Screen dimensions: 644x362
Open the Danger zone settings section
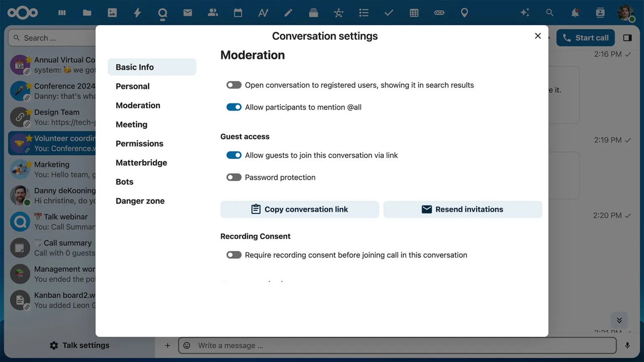[x=140, y=201]
